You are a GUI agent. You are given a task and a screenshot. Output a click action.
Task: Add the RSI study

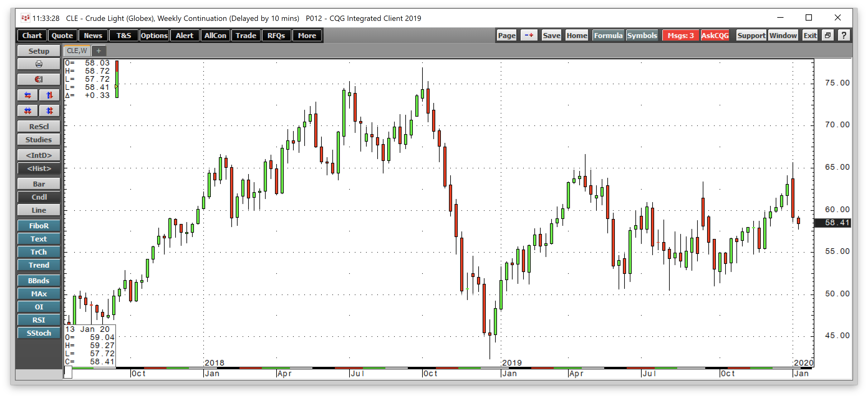click(x=39, y=320)
